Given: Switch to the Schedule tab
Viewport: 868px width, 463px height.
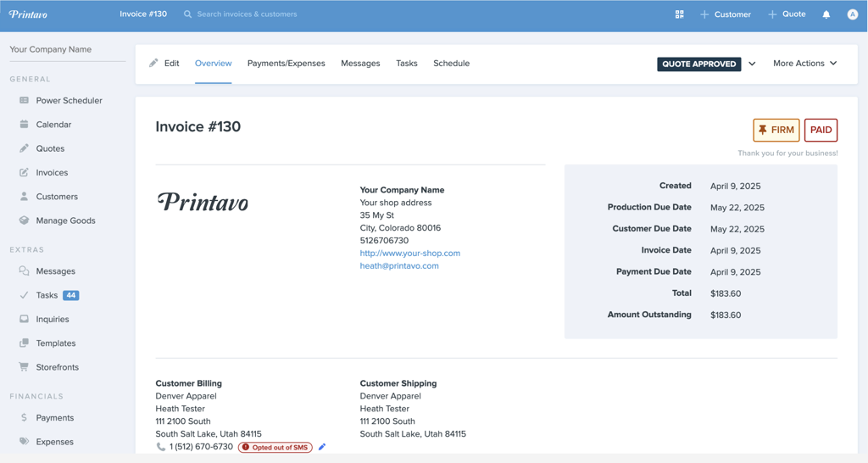Looking at the screenshot, I should tap(451, 63).
